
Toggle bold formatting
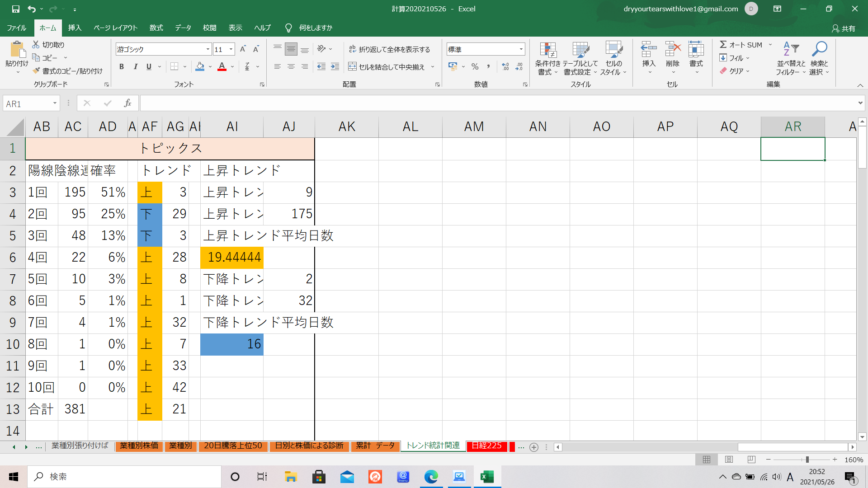click(121, 67)
